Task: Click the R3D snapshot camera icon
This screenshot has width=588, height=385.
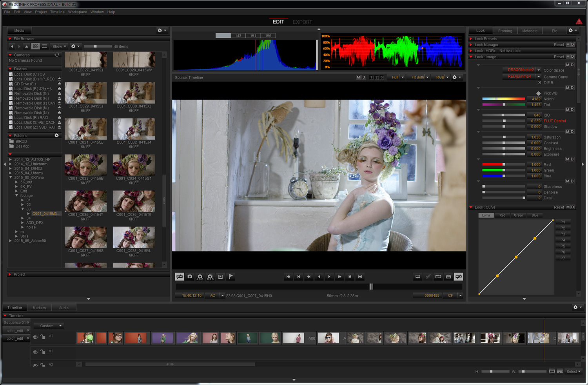Action: click(x=210, y=277)
